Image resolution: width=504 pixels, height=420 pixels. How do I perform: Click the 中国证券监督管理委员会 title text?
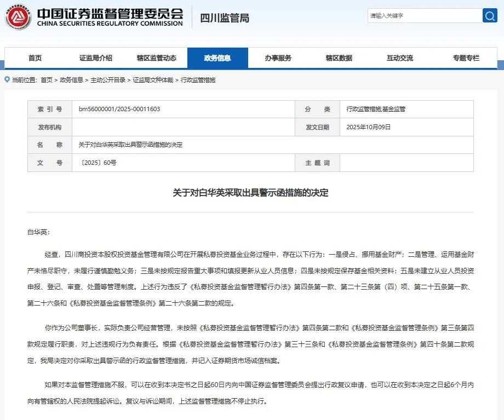pyautogui.click(x=110, y=14)
